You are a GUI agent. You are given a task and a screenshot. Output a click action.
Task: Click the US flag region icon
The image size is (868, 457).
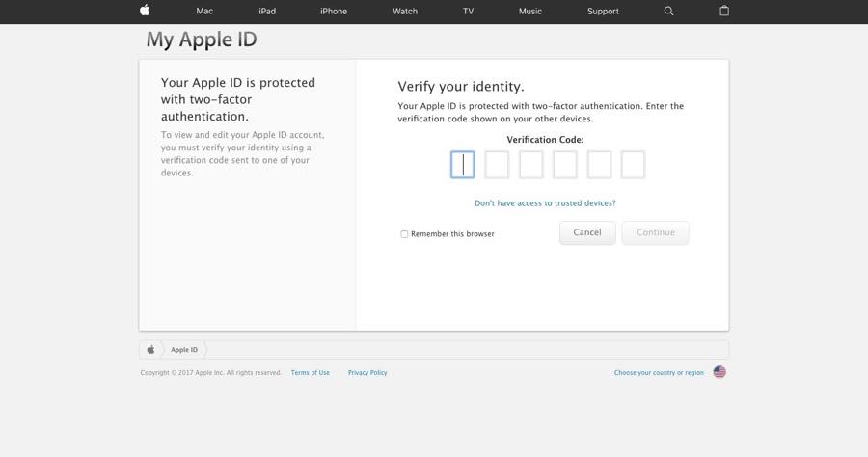point(719,372)
